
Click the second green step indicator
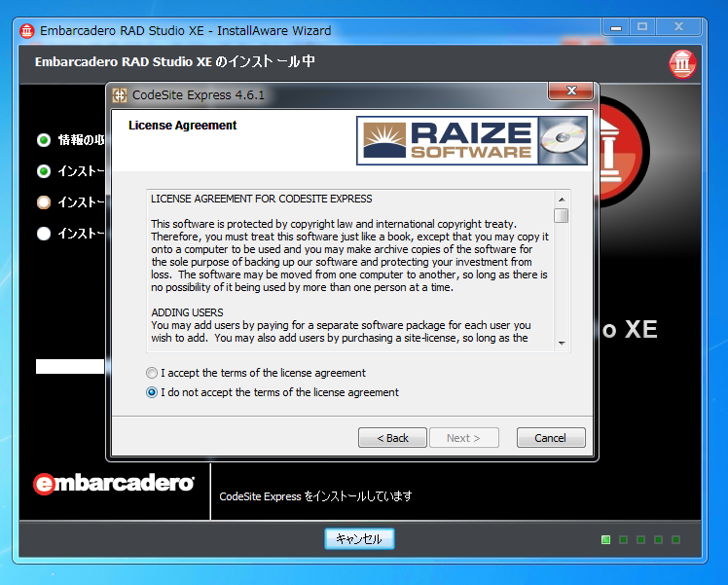[44, 171]
